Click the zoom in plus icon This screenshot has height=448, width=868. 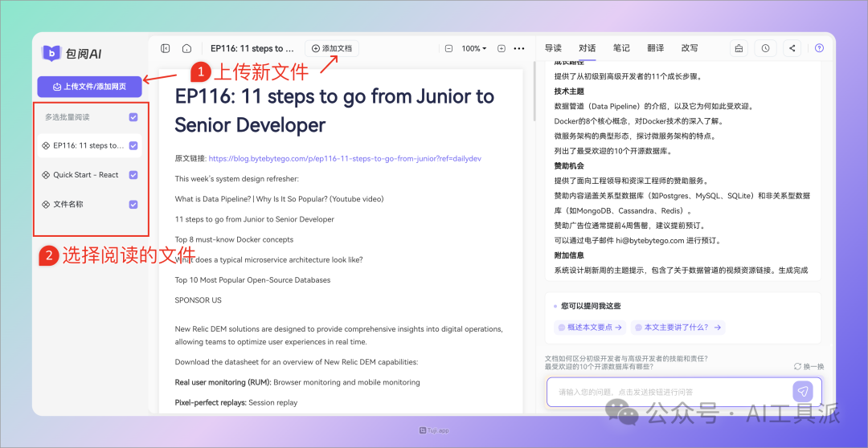pyautogui.click(x=502, y=48)
